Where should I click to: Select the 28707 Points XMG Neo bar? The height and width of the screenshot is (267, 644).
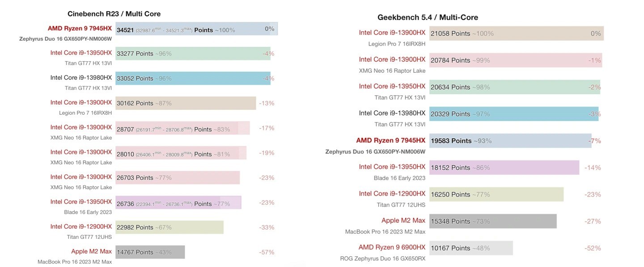(x=182, y=128)
